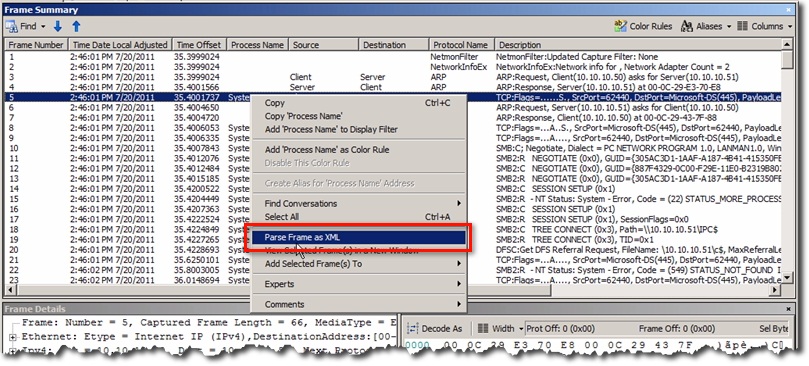Sort by Time Date Local Adjusted header
The height and width of the screenshot is (366, 809).
pyautogui.click(x=120, y=45)
